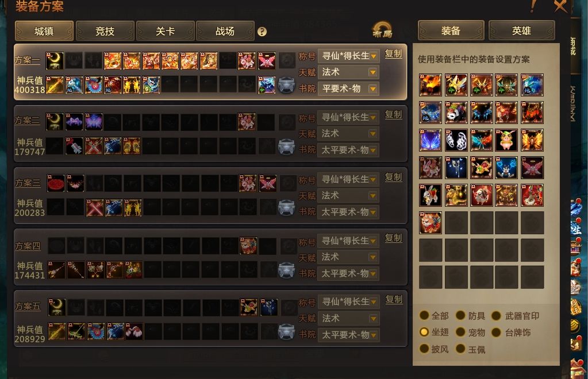Select the black-white spotted mount icon

(x=456, y=140)
